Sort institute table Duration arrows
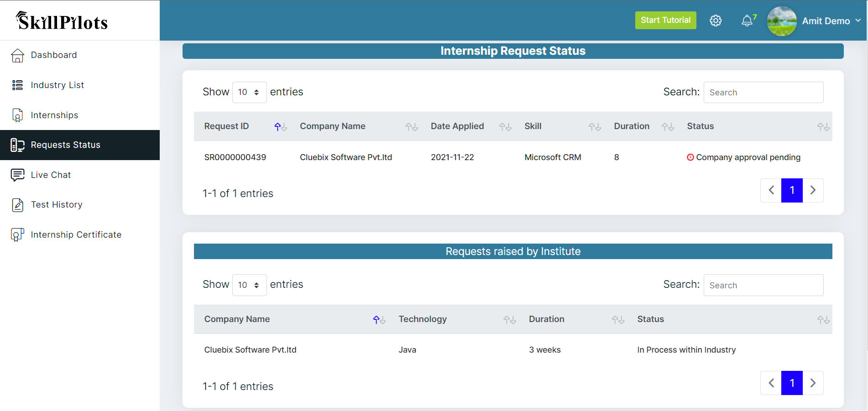868x411 pixels. point(618,320)
